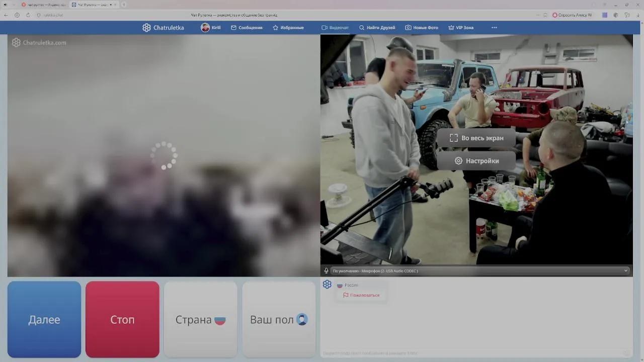Click the VIP crown icon
Viewport: 644px width, 362px height.
pos(451,28)
